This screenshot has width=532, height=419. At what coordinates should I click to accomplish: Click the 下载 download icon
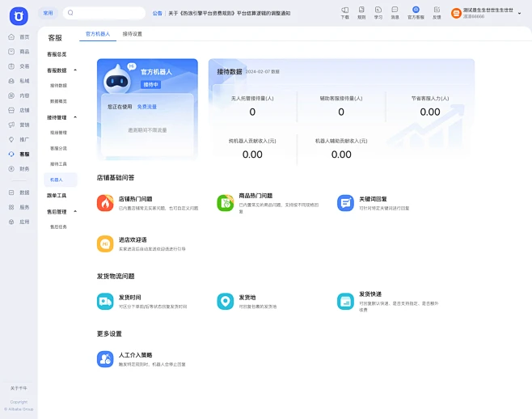click(x=345, y=12)
